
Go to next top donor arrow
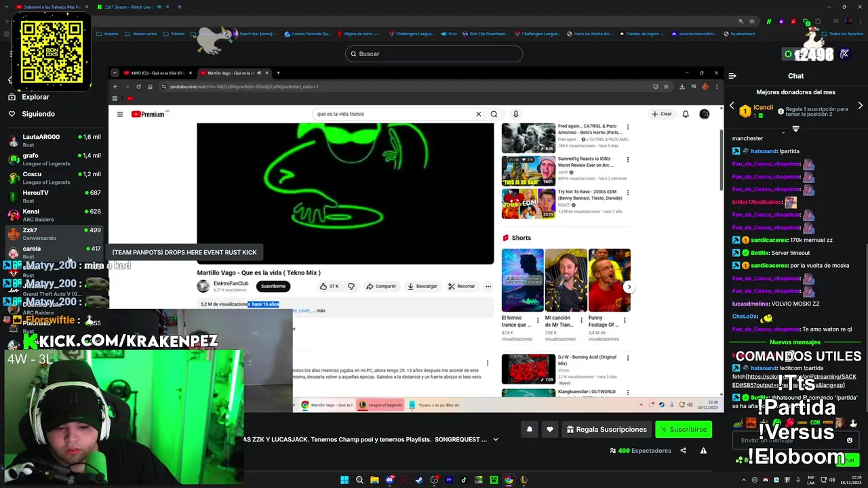(860, 106)
